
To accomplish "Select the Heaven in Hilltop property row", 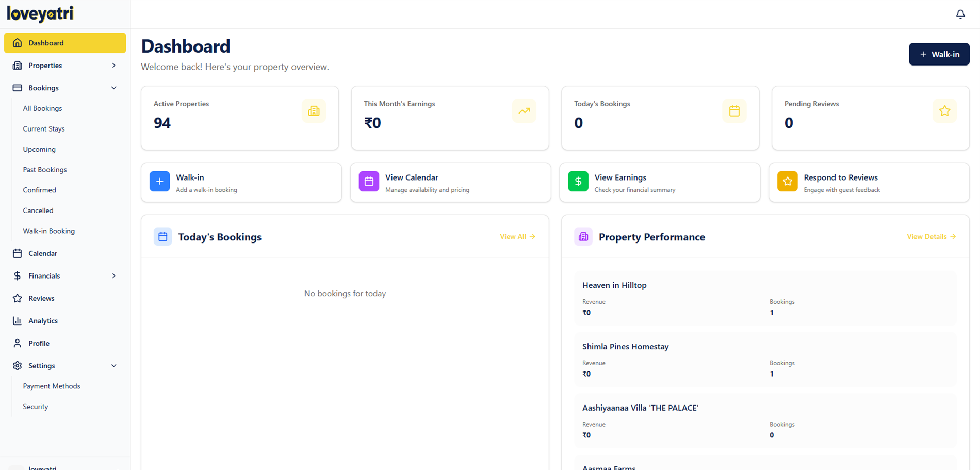I will 765,299.
